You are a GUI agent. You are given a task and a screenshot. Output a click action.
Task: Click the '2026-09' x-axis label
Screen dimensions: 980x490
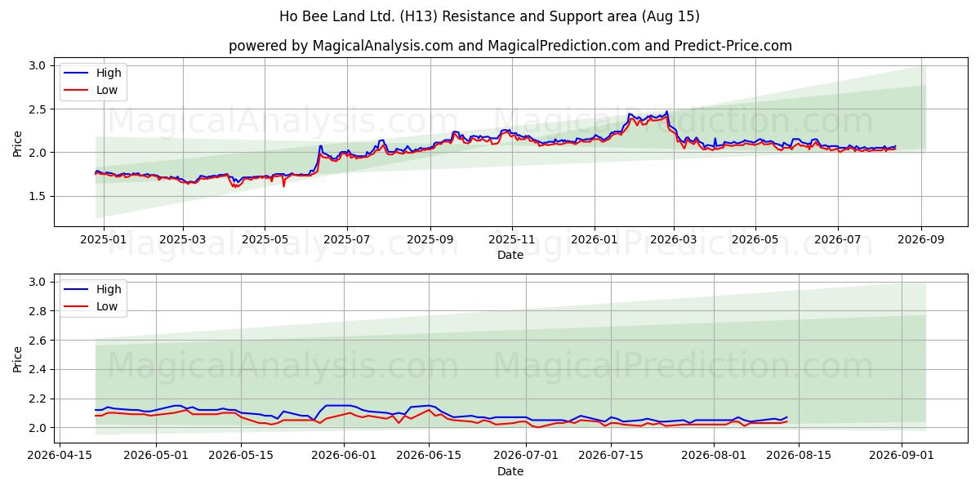(x=921, y=239)
